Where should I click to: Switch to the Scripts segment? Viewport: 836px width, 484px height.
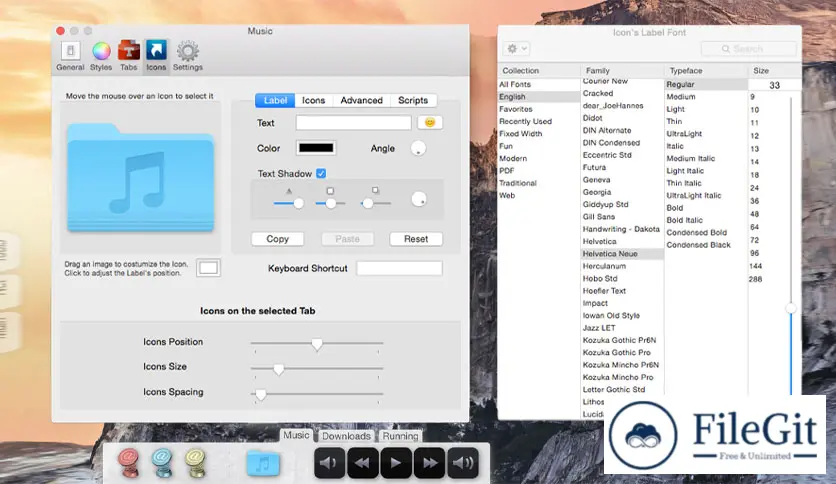413,100
